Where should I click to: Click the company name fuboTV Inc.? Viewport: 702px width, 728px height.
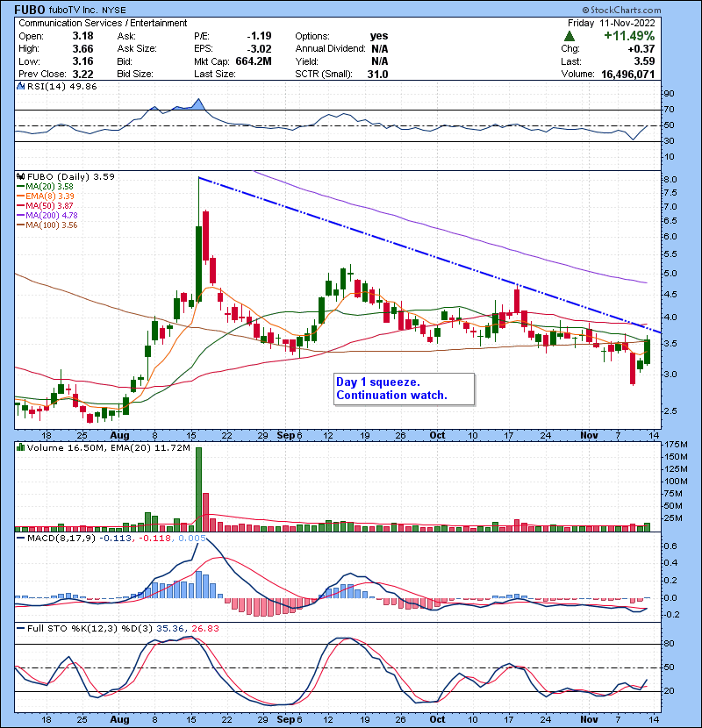pos(74,11)
